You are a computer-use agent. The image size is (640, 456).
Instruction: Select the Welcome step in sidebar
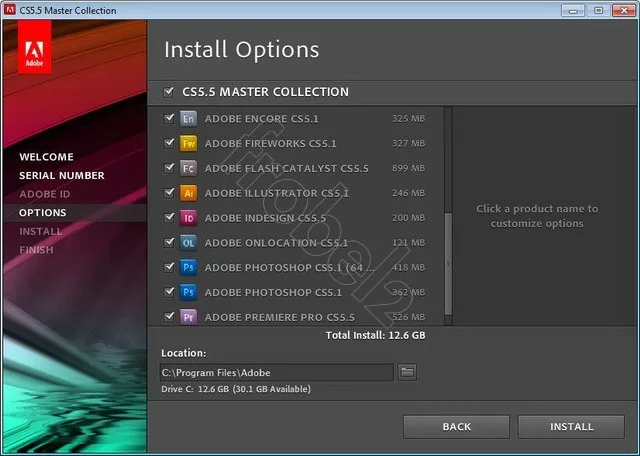pyautogui.click(x=47, y=157)
